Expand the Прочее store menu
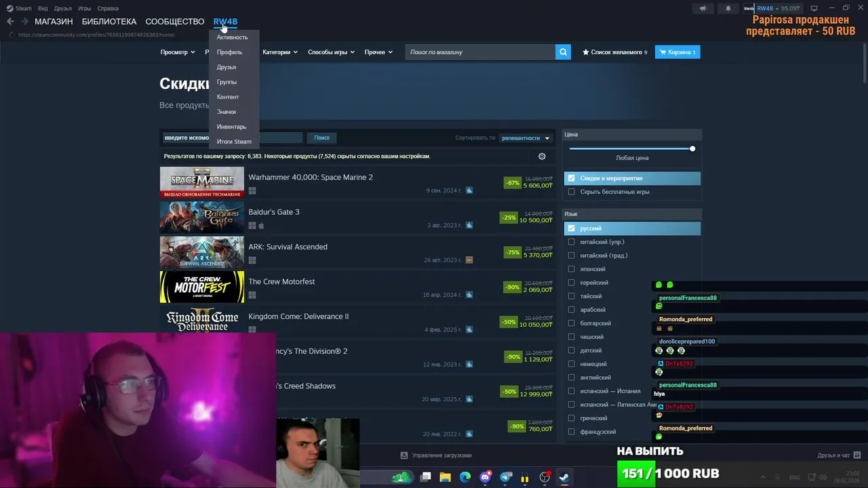 [x=378, y=52]
